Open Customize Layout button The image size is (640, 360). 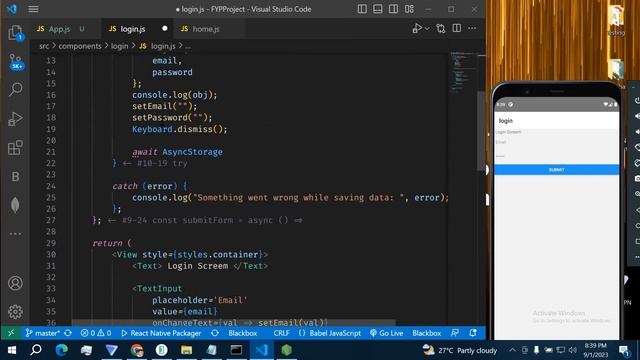(x=409, y=9)
